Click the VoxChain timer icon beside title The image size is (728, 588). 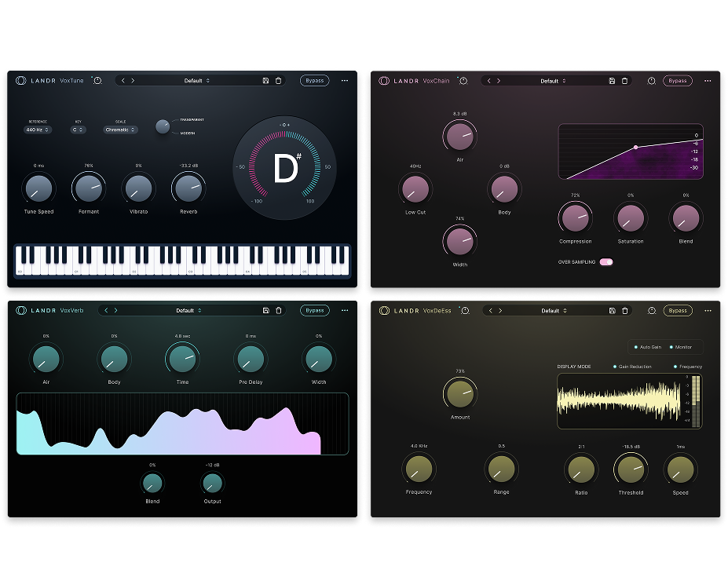click(463, 81)
